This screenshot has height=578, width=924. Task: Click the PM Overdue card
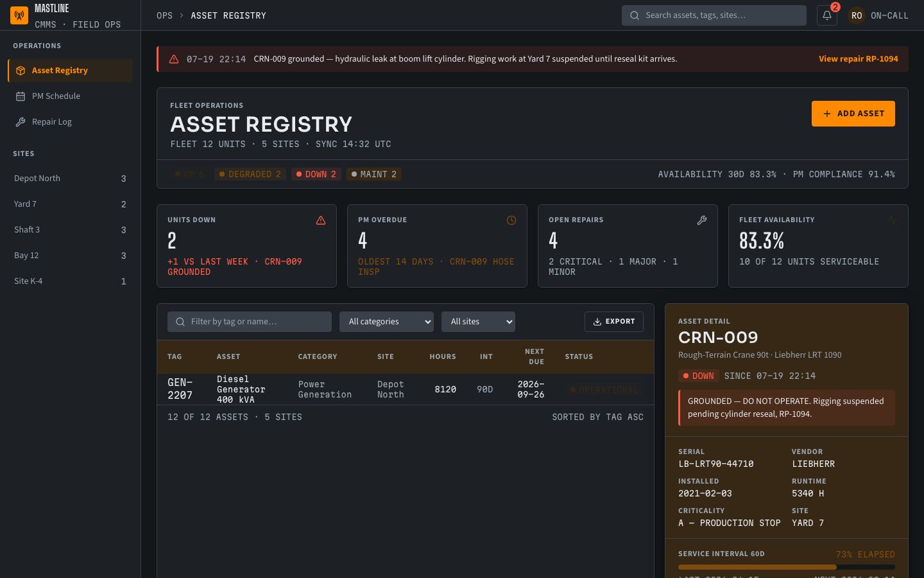coord(437,246)
